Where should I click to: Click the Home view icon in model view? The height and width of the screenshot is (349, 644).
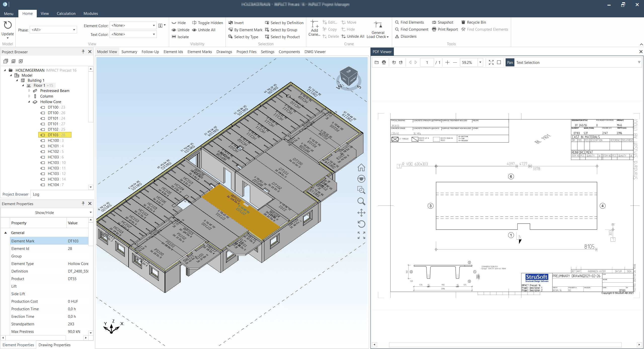pos(361,167)
